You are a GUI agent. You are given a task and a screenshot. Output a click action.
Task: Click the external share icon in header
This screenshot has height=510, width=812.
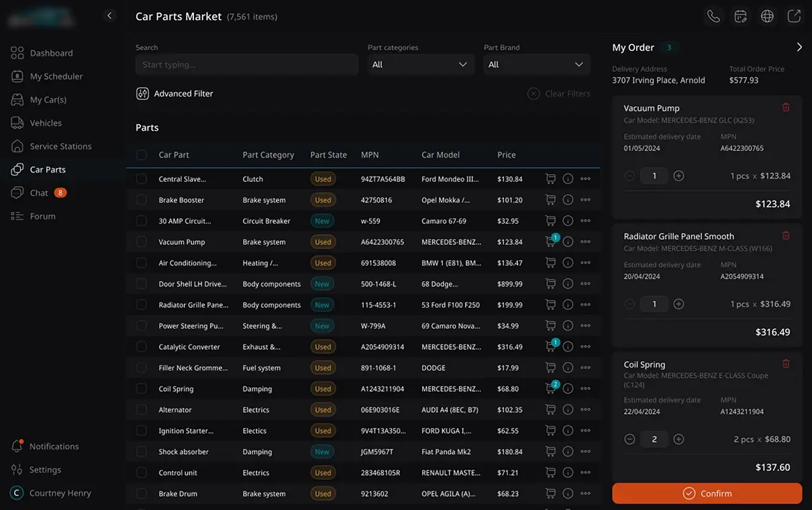tap(794, 16)
